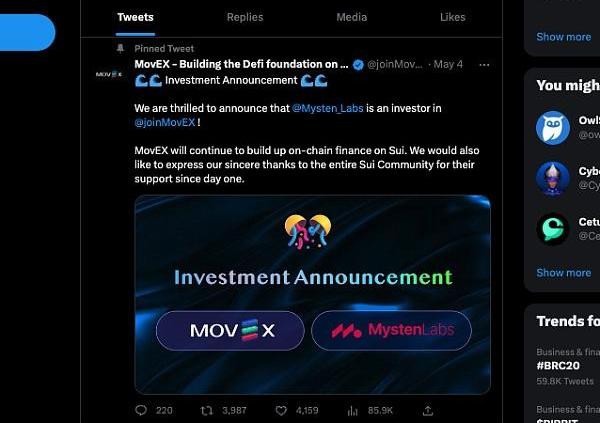600x423 pixels.
Task: Open the purple Cyber avatar suggestion
Action: [x=553, y=178]
